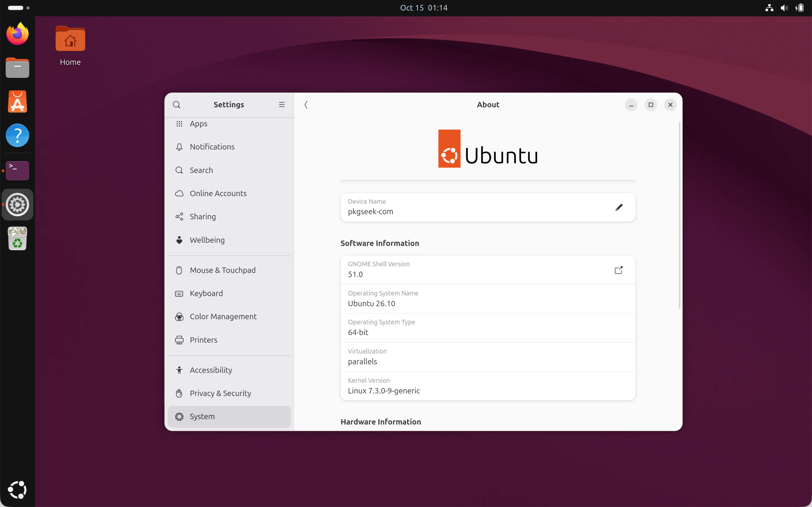Open Ubuntu App Center in dock

(x=18, y=102)
